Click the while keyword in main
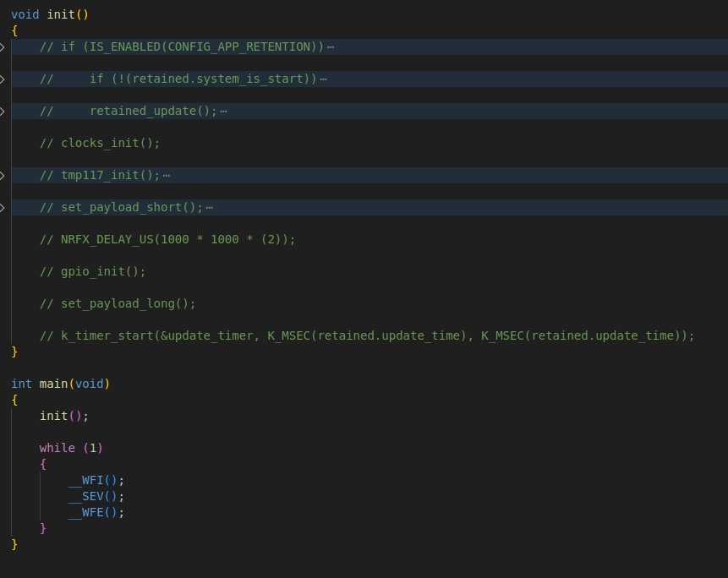Screen dimensions: 728x578 [57, 448]
